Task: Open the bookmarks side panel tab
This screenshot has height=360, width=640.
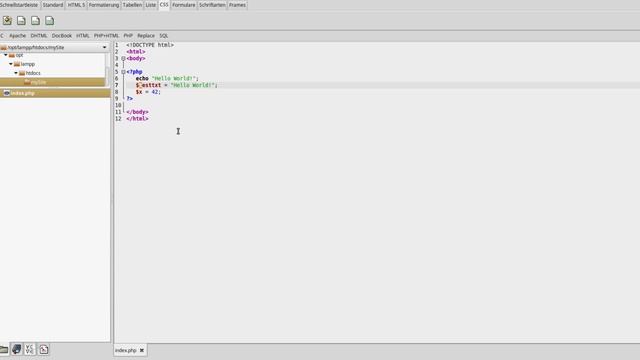Action: (16, 349)
